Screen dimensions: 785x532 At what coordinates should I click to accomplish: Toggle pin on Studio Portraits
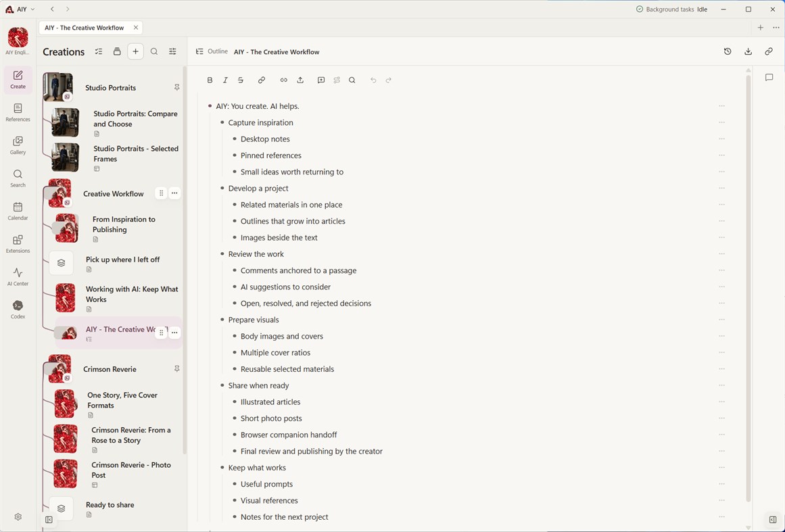coord(176,88)
